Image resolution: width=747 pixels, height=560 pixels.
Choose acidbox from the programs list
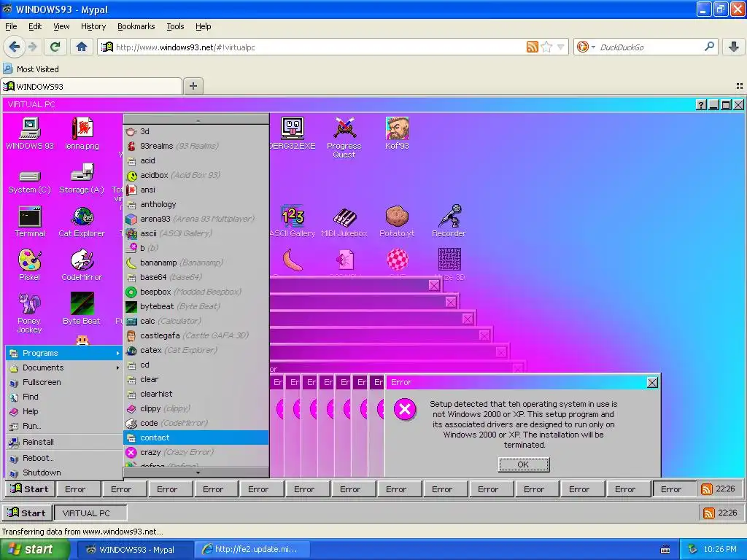pos(196,175)
